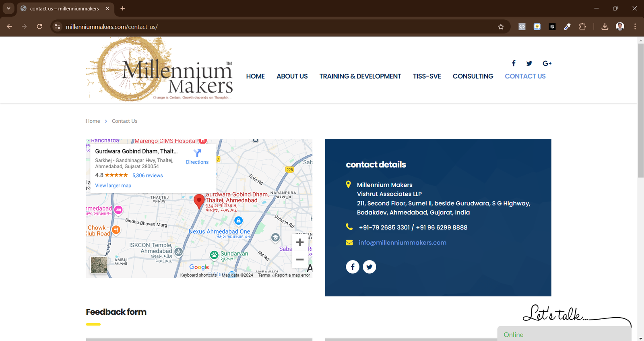Click info@millenniummakers.com email link
The image size is (644, 341).
click(x=402, y=242)
